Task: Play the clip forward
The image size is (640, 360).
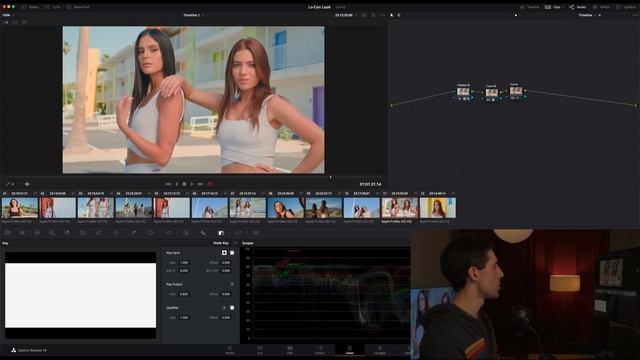Action: tap(192, 184)
